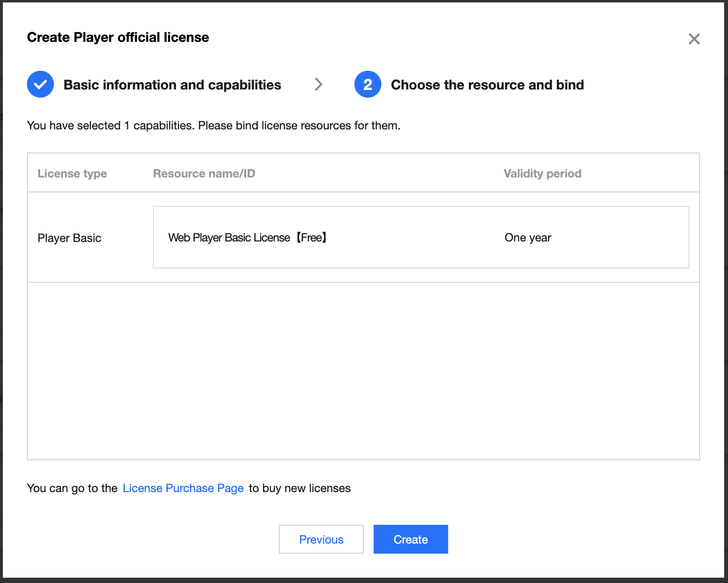The image size is (728, 583).
Task: Go back with the Previous button
Action: tap(321, 539)
